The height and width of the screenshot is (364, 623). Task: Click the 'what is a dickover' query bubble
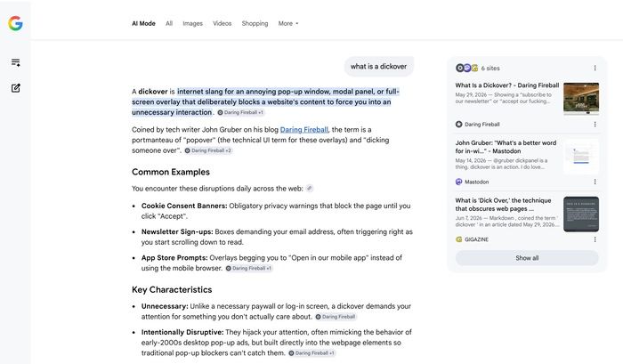coord(378,67)
